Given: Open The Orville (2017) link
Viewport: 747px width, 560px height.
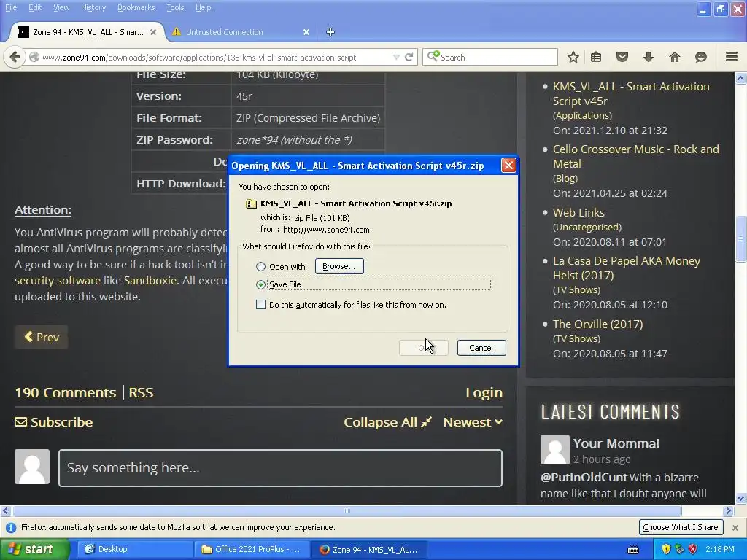Looking at the screenshot, I should click(x=597, y=324).
